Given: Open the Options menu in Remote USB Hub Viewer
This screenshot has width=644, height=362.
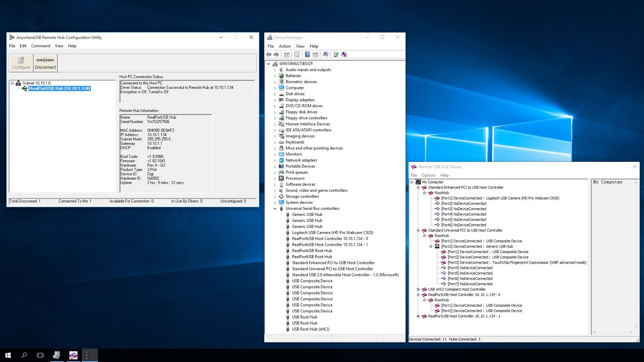Looking at the screenshot, I should [x=428, y=175].
